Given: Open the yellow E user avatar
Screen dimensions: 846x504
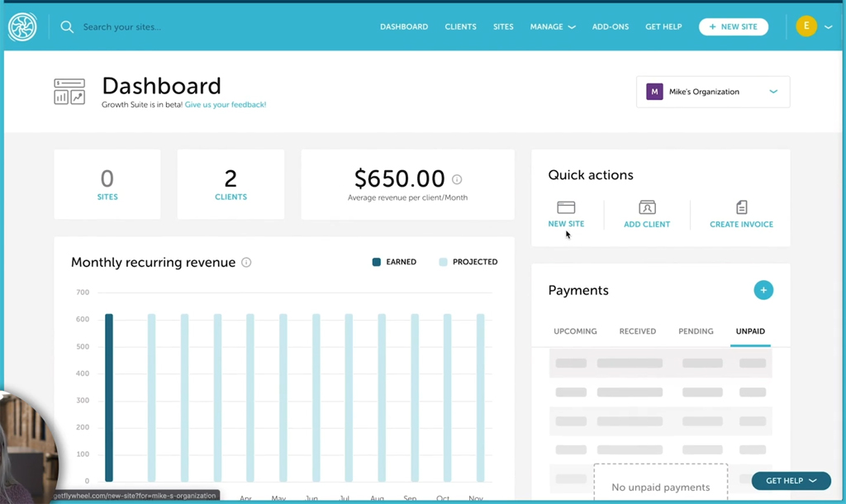Looking at the screenshot, I should coord(806,26).
